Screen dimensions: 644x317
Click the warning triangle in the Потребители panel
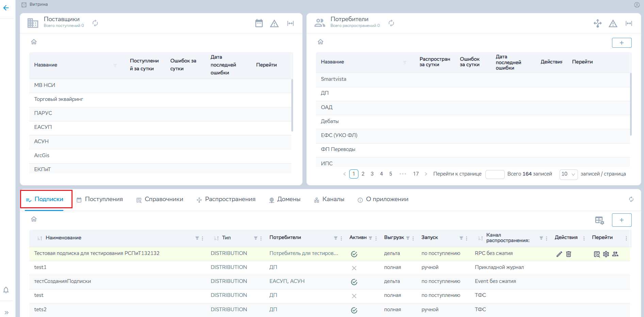point(613,24)
